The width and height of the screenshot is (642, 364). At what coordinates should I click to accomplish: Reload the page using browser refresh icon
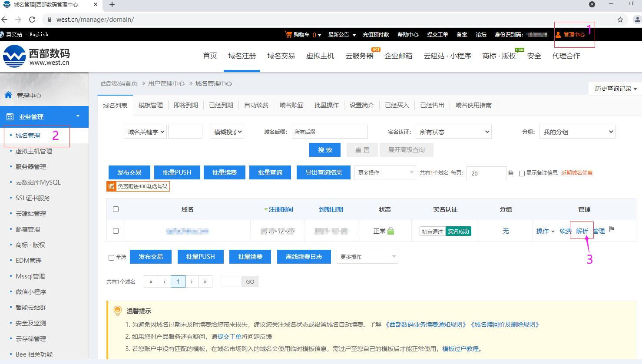click(32, 20)
